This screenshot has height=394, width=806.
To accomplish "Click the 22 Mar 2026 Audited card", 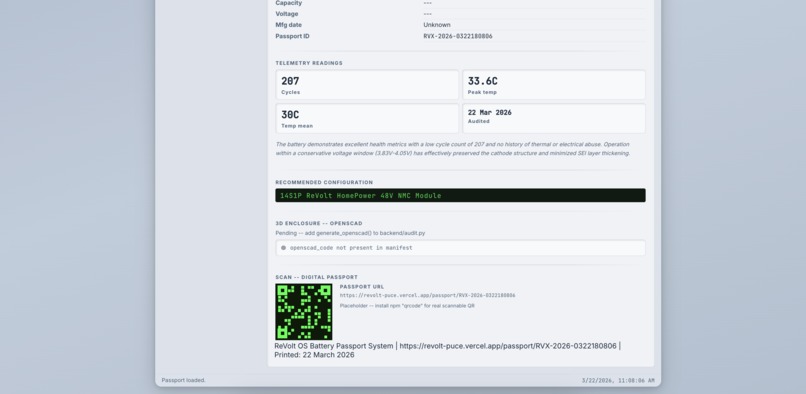I will coord(554,118).
